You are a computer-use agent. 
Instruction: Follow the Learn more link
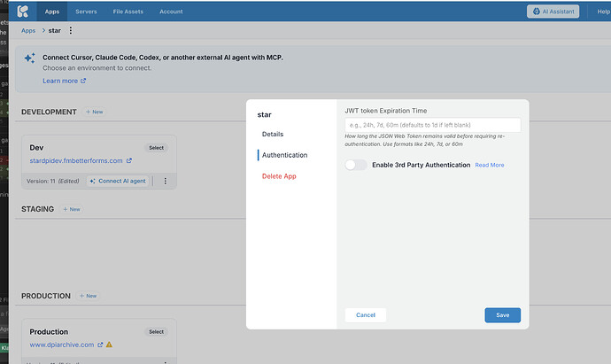point(60,81)
